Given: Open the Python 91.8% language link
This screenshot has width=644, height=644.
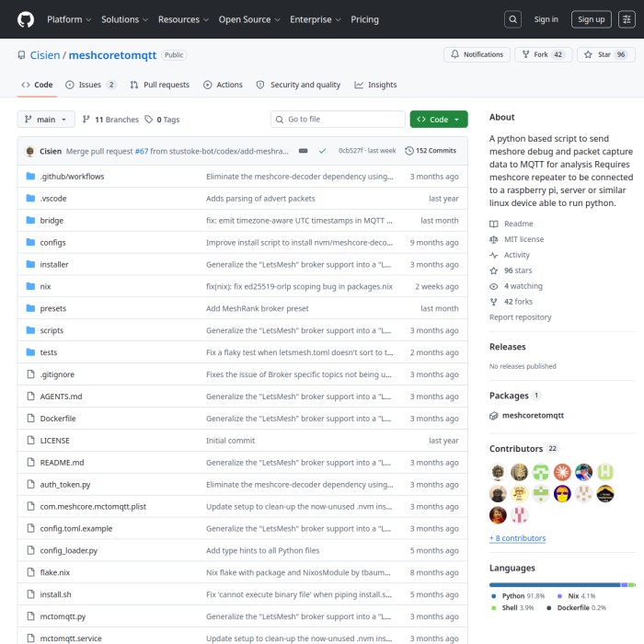Looking at the screenshot, I should tap(518, 596).
